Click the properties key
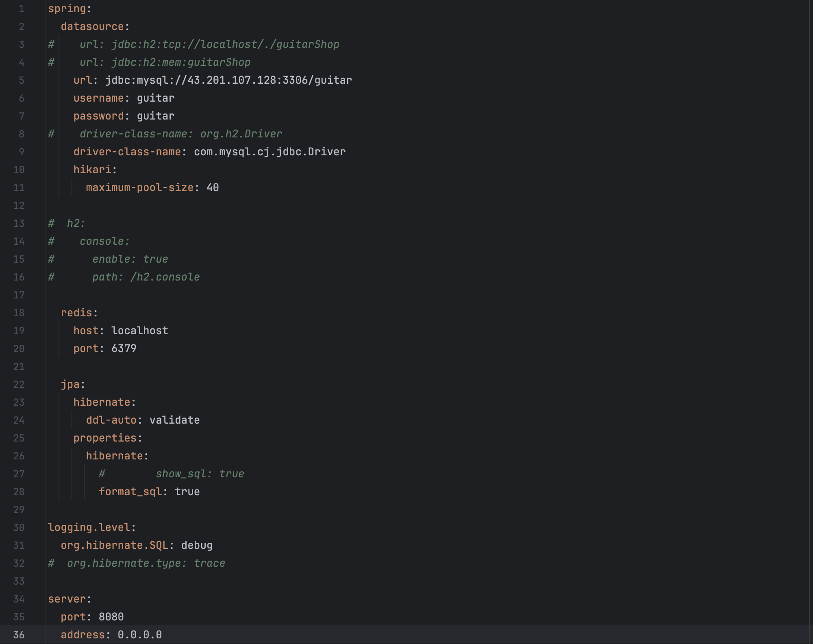The image size is (813, 644). coord(105,438)
